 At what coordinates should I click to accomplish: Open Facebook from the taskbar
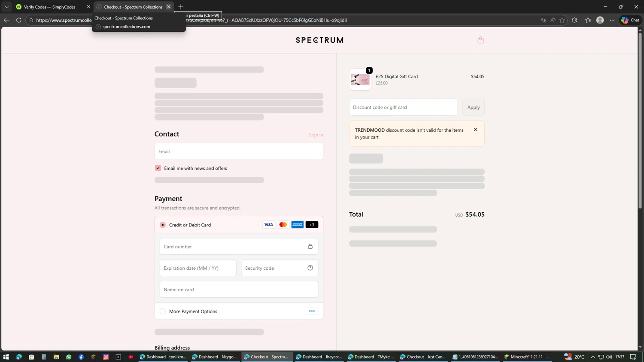pyautogui.click(x=81, y=357)
